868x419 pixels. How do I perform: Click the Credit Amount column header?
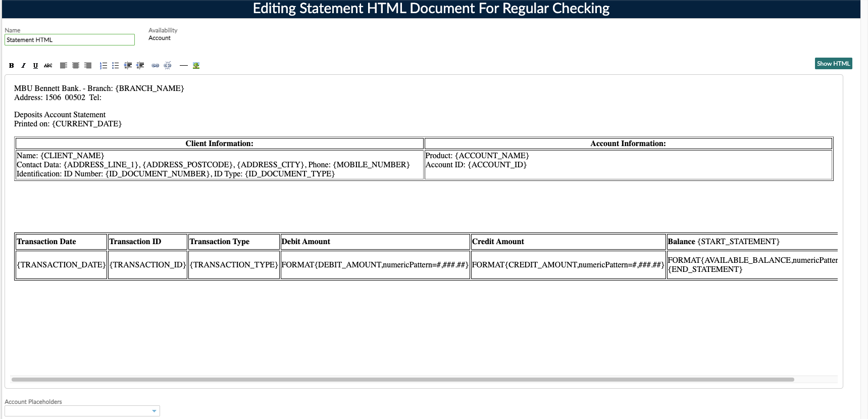coord(568,242)
